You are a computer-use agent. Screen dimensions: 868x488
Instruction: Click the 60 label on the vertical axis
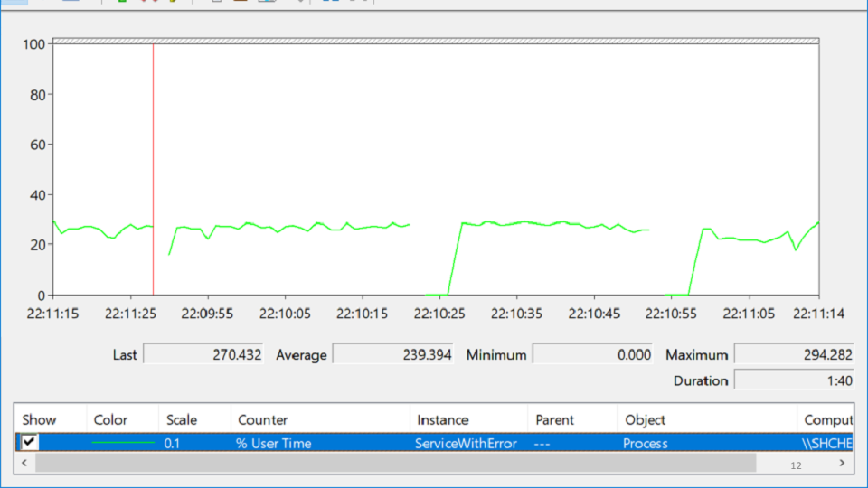tap(38, 145)
